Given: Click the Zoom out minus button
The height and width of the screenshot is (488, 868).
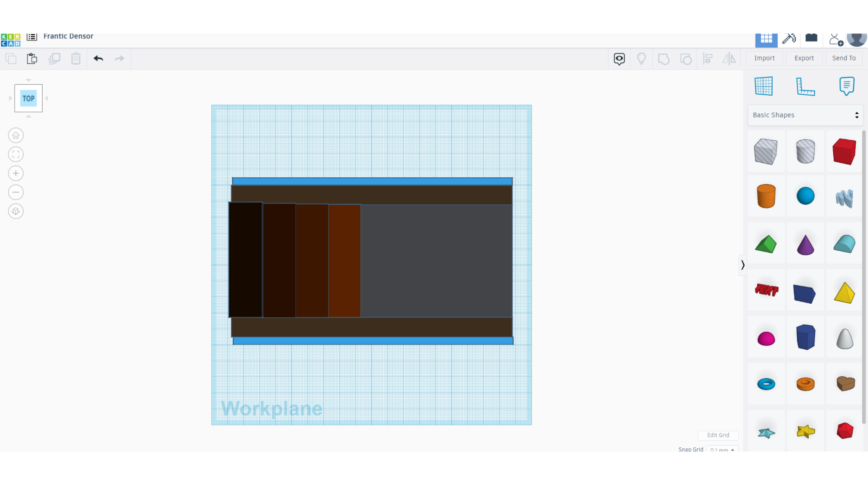Looking at the screenshot, I should [x=16, y=192].
